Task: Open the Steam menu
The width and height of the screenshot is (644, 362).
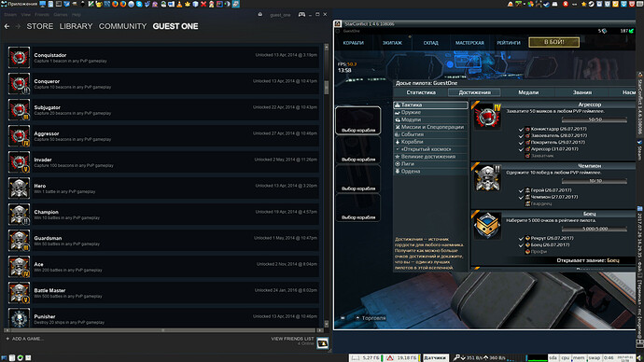Action: click(x=10, y=15)
